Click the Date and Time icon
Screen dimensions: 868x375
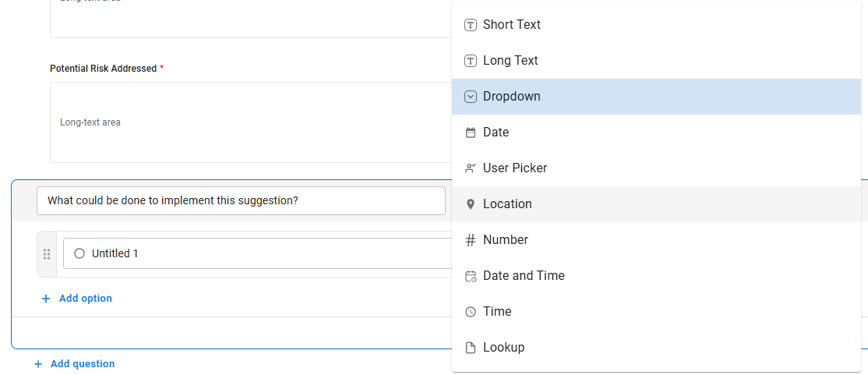470,276
